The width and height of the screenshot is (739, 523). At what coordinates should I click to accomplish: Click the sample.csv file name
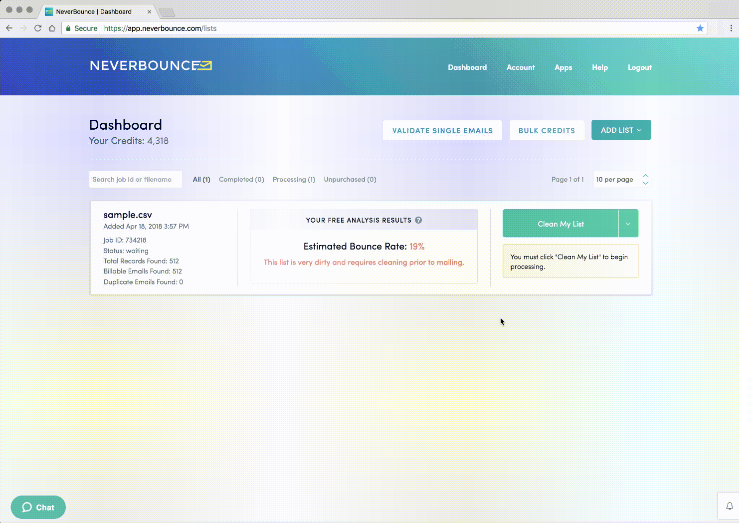128,215
